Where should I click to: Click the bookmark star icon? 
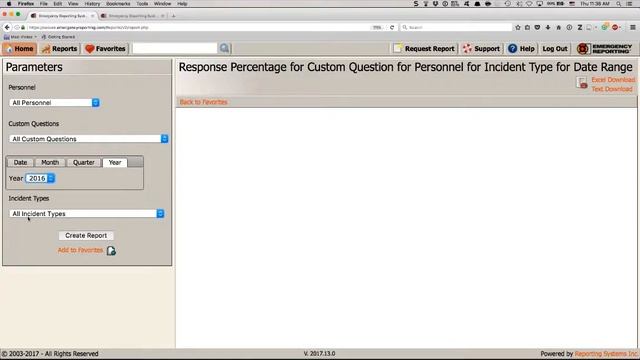[518, 27]
